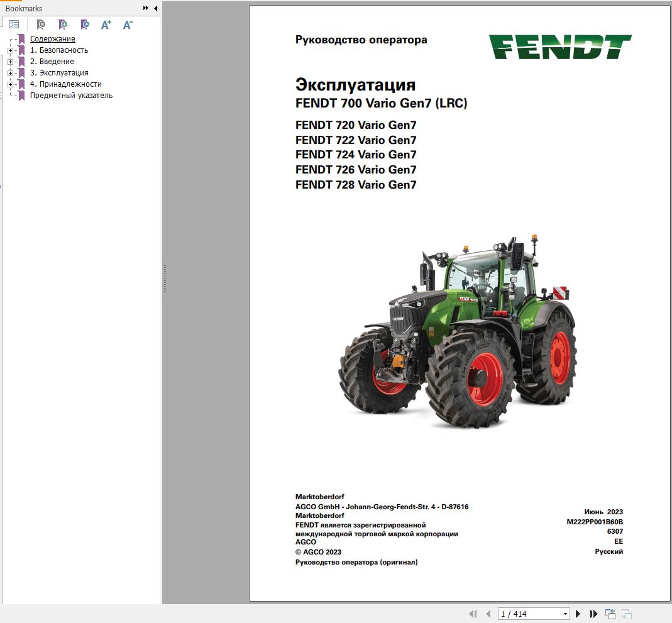This screenshot has height=623, width=672.
Task: Open the 'Содержание' bookmark
Action: (53, 38)
